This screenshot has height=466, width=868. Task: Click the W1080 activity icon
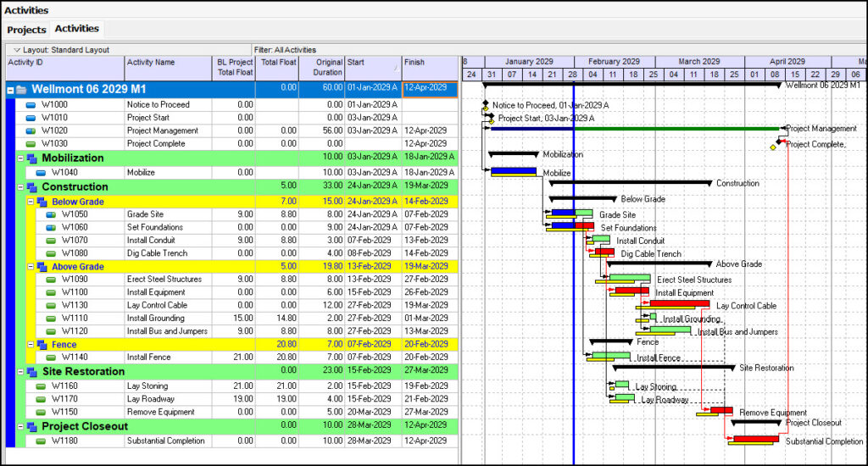[51, 253]
